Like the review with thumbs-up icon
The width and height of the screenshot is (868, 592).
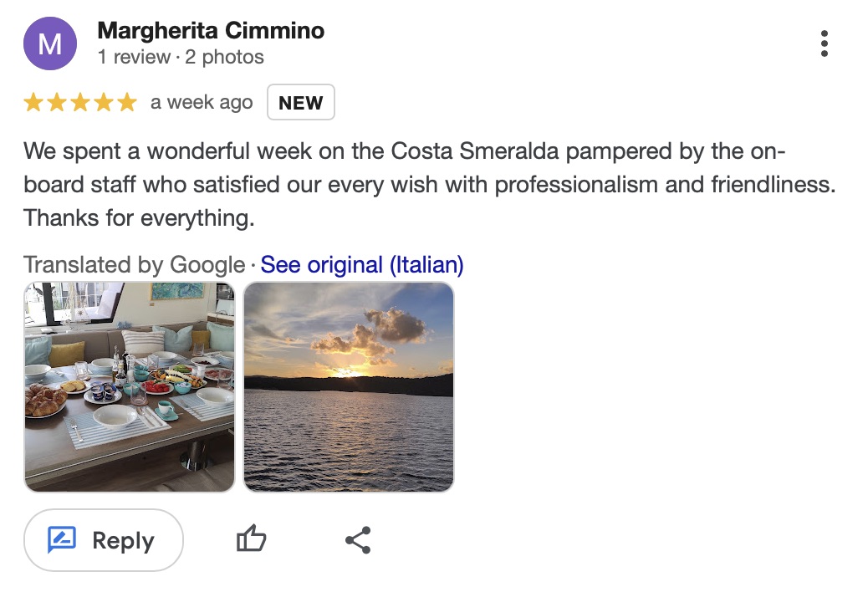pos(251,540)
